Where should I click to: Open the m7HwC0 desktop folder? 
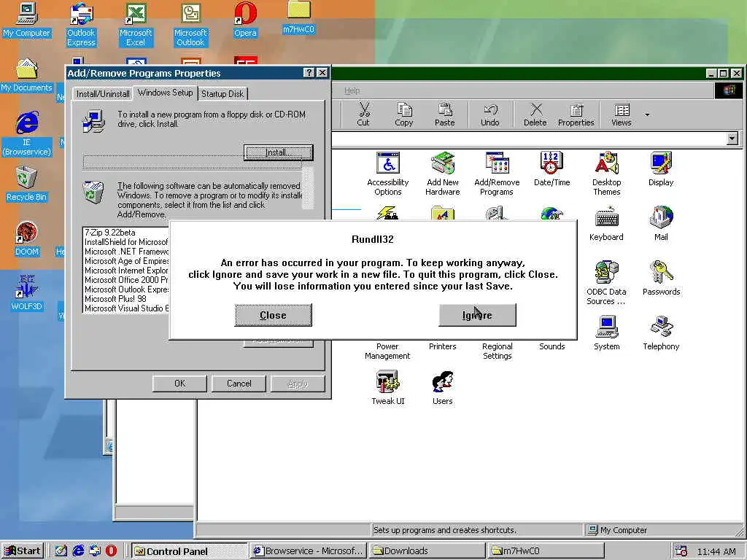298,18
